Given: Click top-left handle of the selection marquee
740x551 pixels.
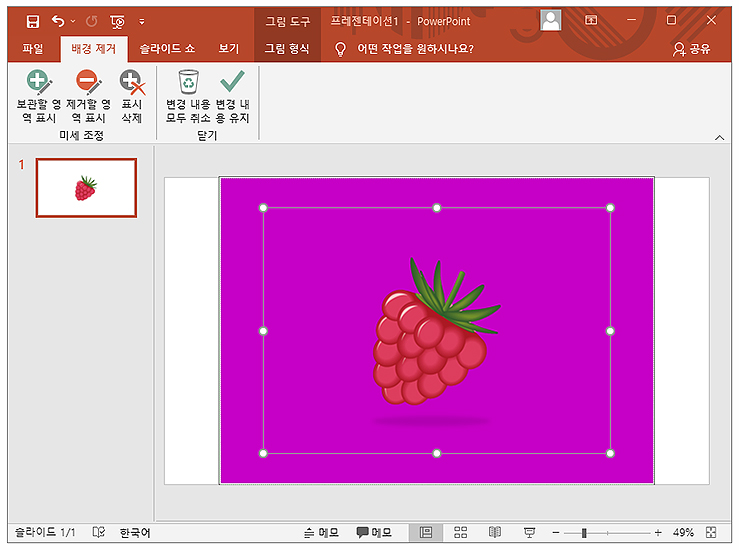Looking at the screenshot, I should 263,208.
